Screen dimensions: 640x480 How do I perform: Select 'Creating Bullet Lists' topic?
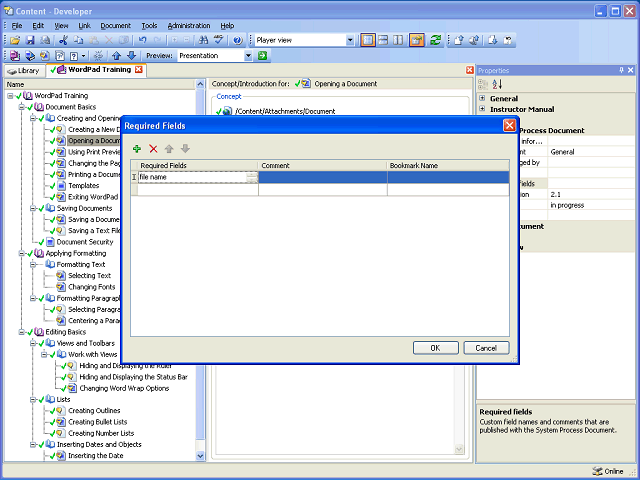pyautogui.click(x=98, y=422)
